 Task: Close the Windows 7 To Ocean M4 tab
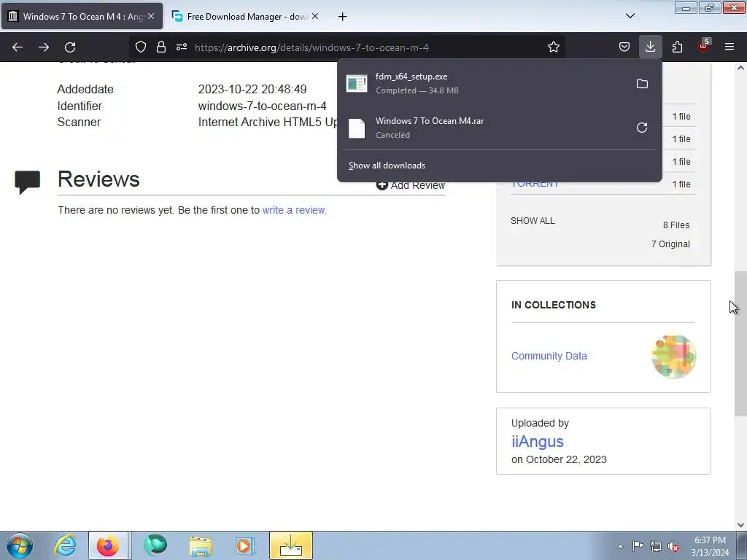tap(151, 16)
